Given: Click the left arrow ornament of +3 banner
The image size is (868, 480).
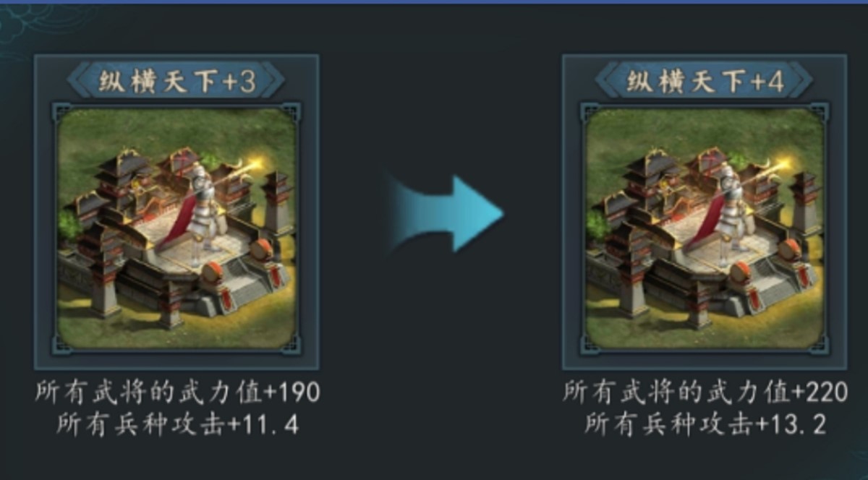Looking at the screenshot, I should 78,81.
